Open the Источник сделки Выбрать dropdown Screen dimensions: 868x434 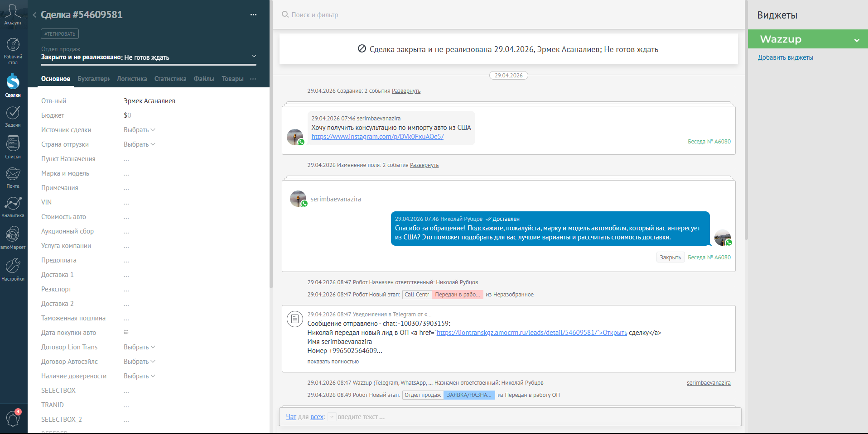click(x=139, y=130)
